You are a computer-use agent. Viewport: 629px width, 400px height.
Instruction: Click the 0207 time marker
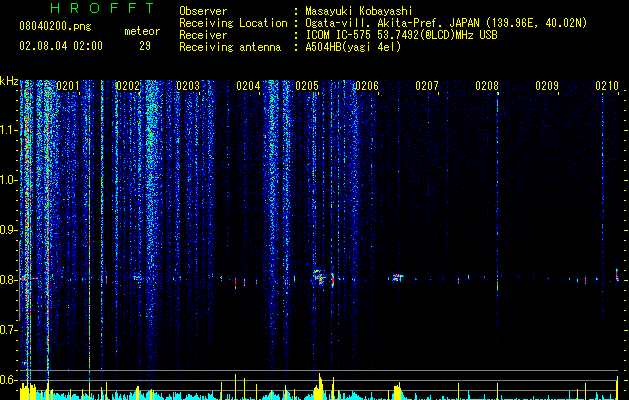pos(427,85)
